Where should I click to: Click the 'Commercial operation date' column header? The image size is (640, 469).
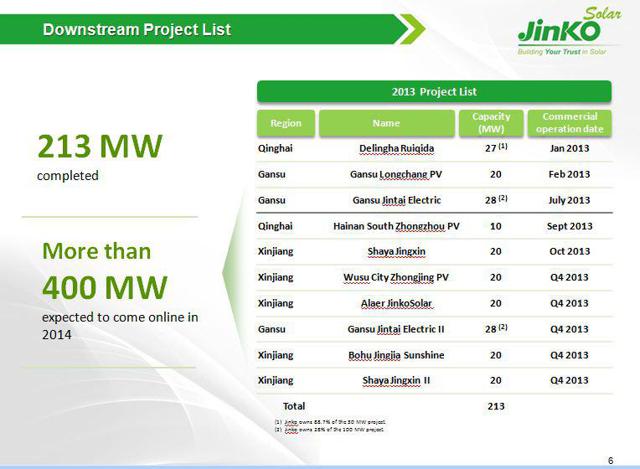569,123
